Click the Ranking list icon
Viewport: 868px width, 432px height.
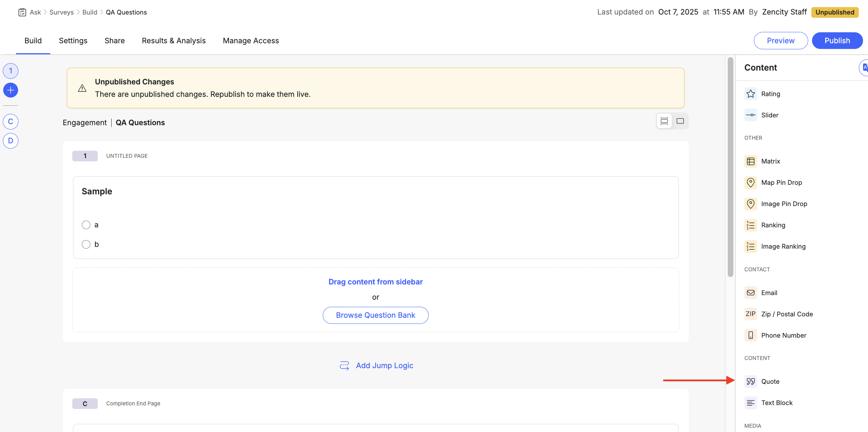pos(750,225)
